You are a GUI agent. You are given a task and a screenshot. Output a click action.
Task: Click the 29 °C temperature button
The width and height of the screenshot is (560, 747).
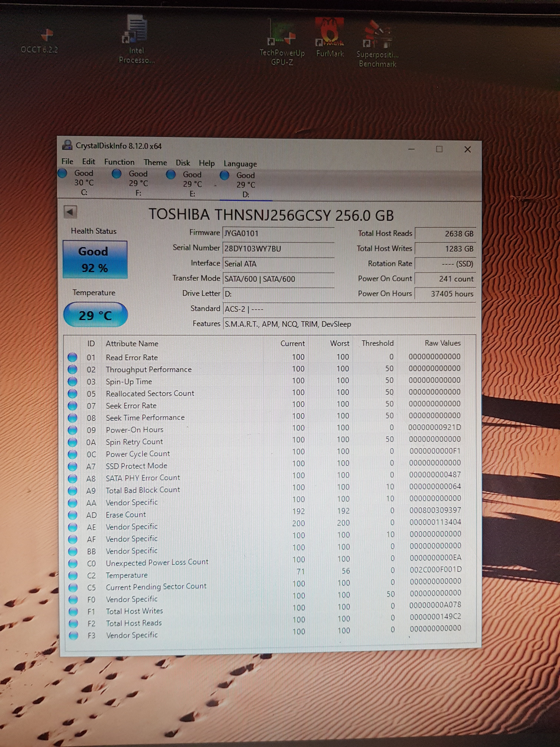95,315
